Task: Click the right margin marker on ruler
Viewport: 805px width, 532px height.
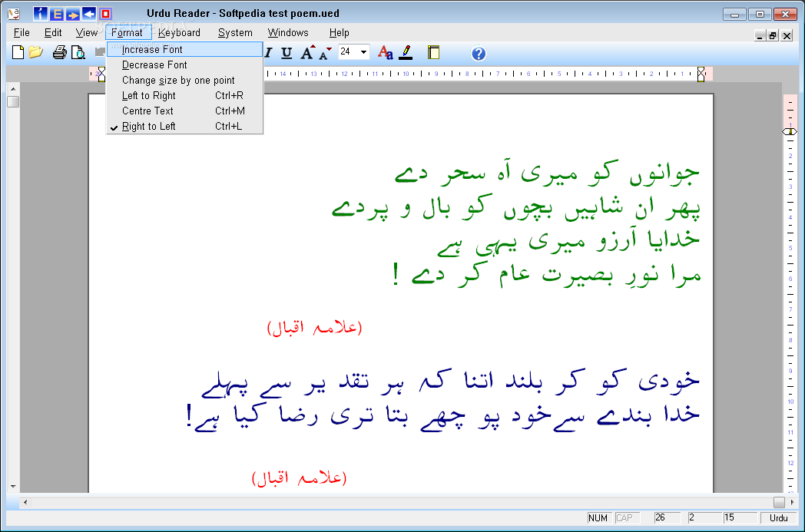Action: [x=701, y=74]
